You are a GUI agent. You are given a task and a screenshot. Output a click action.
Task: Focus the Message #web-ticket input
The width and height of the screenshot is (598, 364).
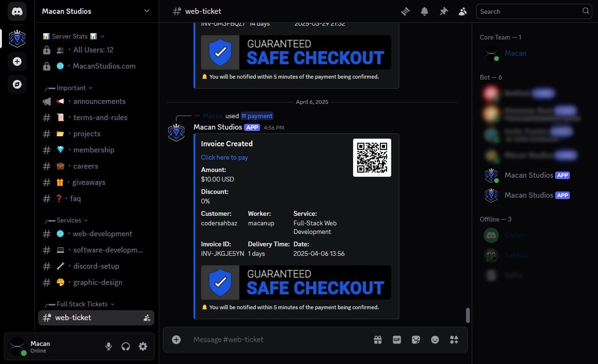[x=279, y=340]
